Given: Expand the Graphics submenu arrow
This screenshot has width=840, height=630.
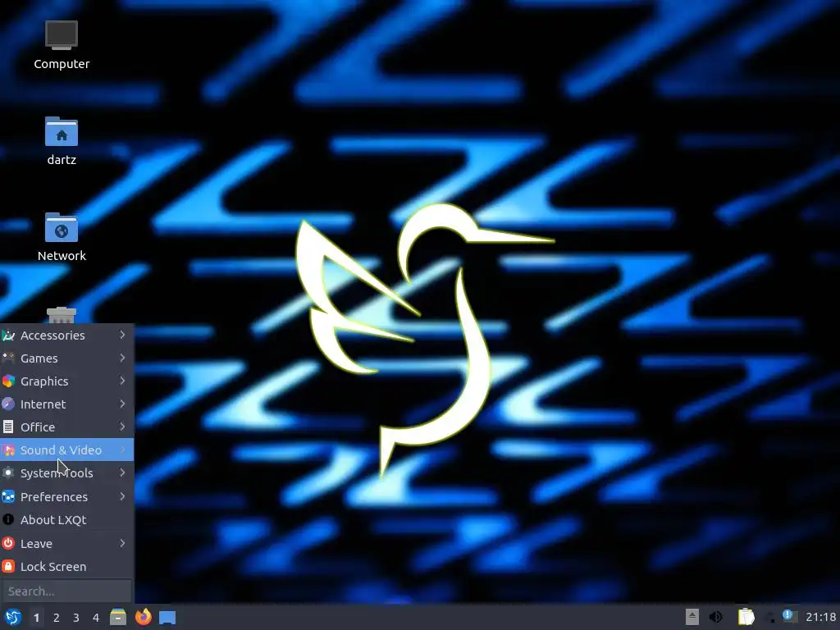Looking at the screenshot, I should (x=122, y=381).
